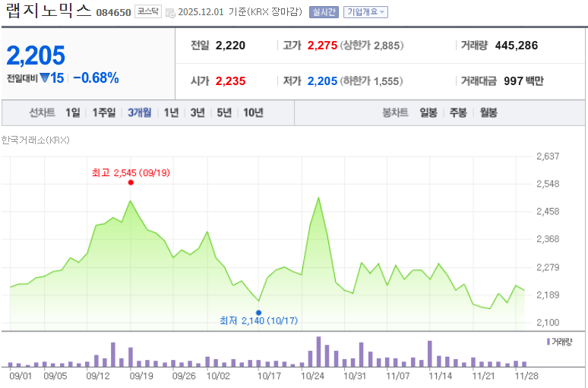Switch the line chart to 10년
Image resolution: width=588 pixels, height=388 pixels.
tap(253, 112)
